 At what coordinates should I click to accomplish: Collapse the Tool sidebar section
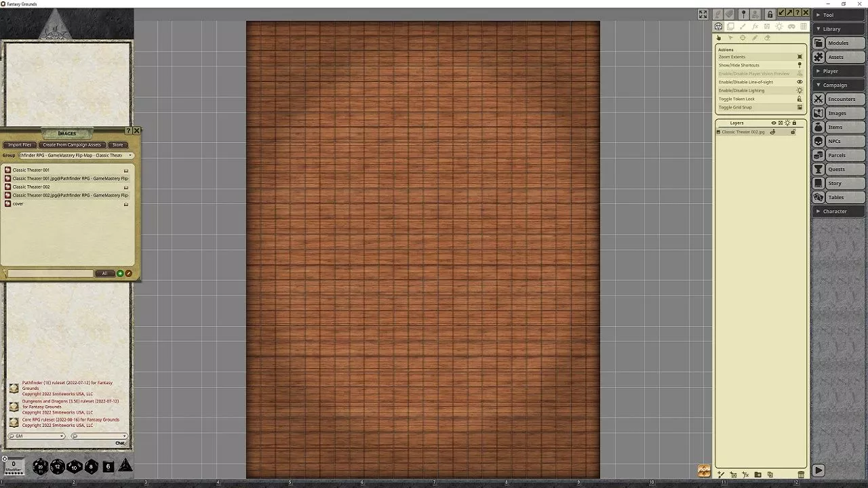pyautogui.click(x=840, y=15)
